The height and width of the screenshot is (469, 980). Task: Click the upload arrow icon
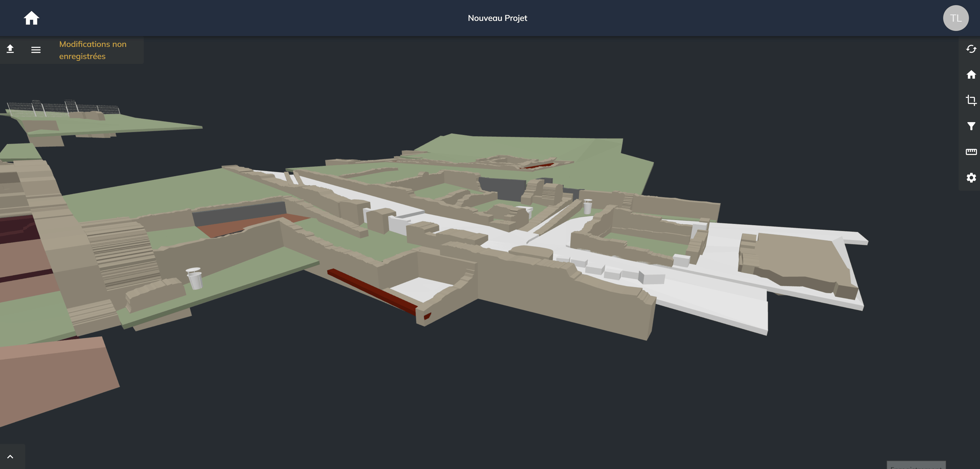(x=10, y=49)
